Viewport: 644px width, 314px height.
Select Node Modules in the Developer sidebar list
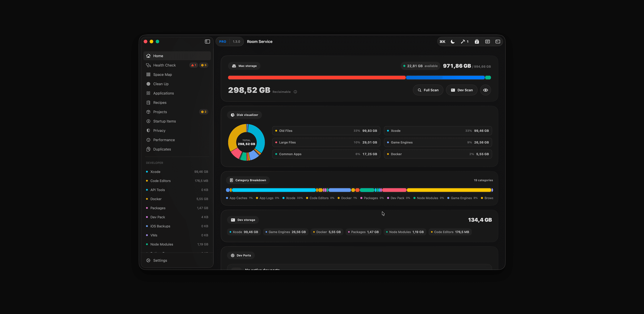point(177,244)
